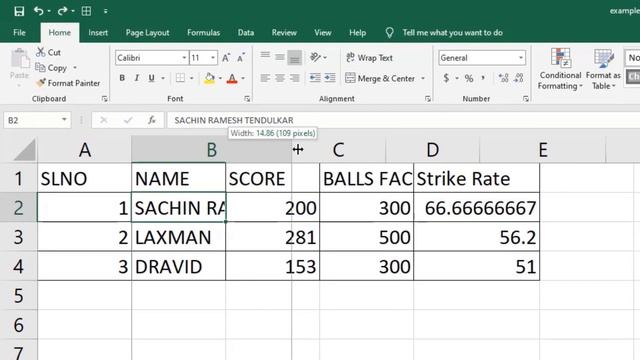Viewport: 640px width, 360px height.
Task: Click the Insert Function fx icon
Action: pos(152,120)
